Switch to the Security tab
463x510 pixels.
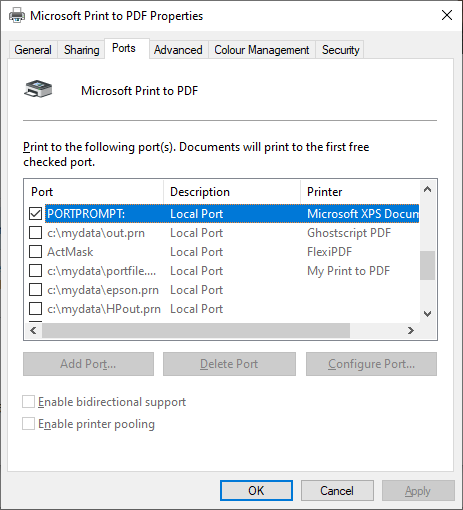[x=340, y=50]
